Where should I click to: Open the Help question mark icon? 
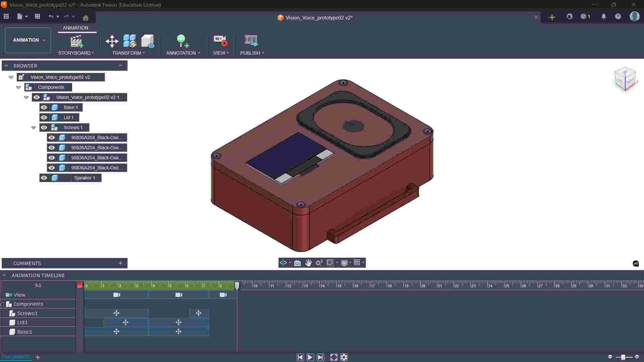click(618, 16)
